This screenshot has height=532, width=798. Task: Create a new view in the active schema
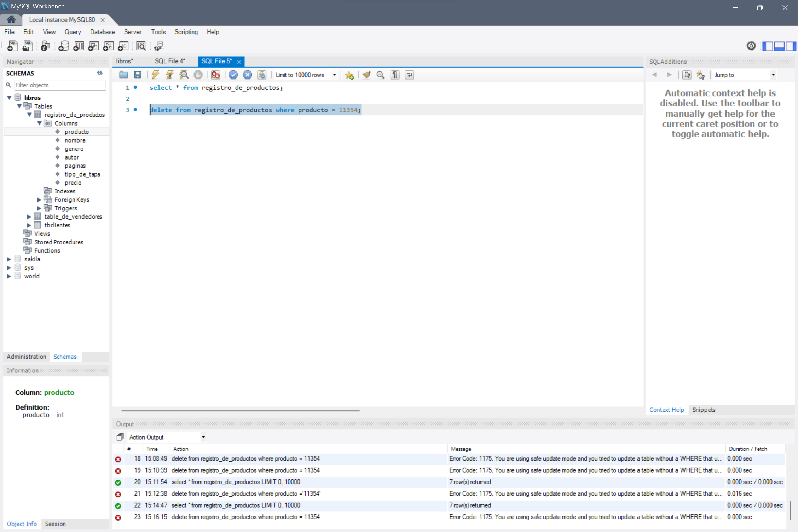[x=93, y=46]
